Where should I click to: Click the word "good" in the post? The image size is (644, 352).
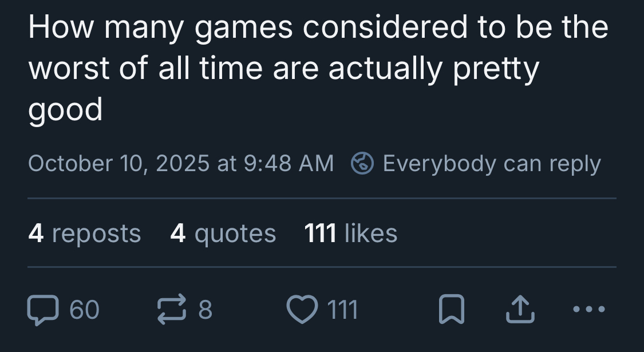(65, 109)
